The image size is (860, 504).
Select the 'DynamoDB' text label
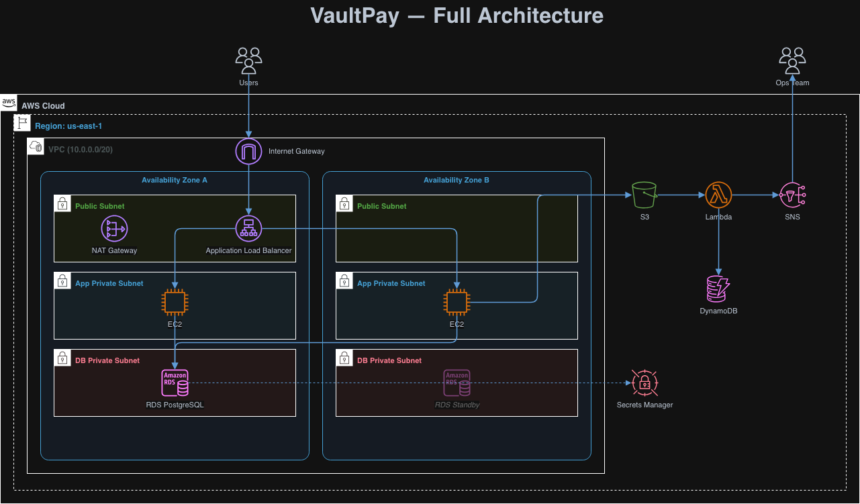click(718, 311)
